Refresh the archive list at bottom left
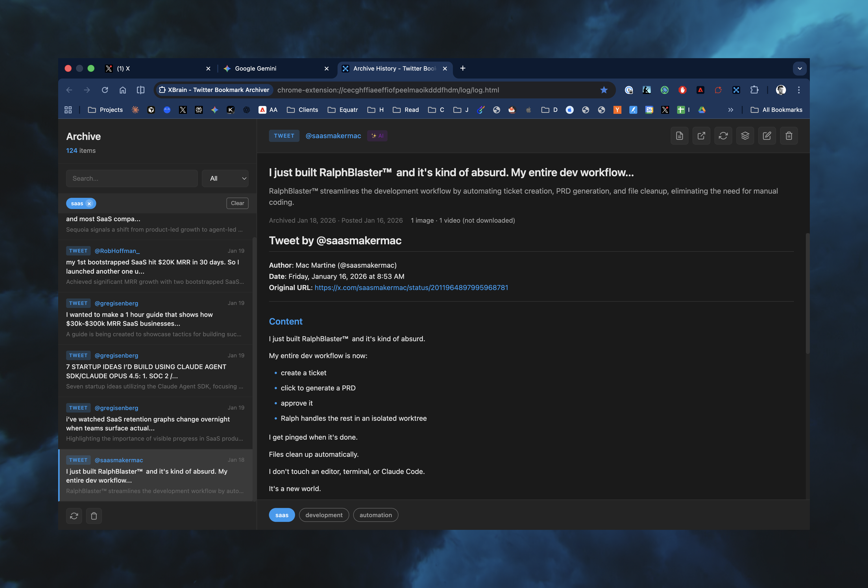Image resolution: width=868 pixels, height=588 pixels. click(x=74, y=516)
